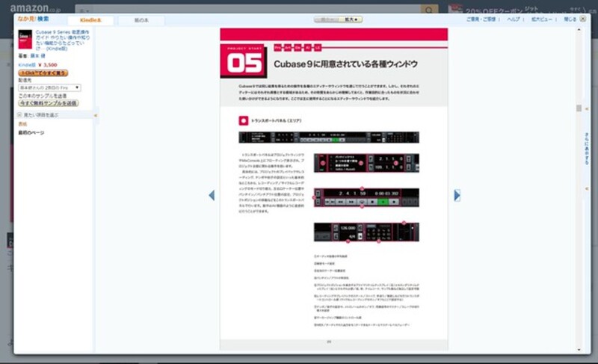Click the greyed-out zoom-out button beside 拡大
The width and height of the screenshot is (598, 364).
(x=327, y=19)
